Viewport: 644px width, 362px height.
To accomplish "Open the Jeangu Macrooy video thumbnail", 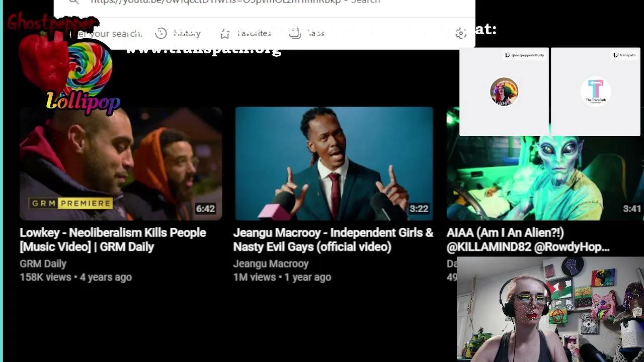I will tap(334, 163).
